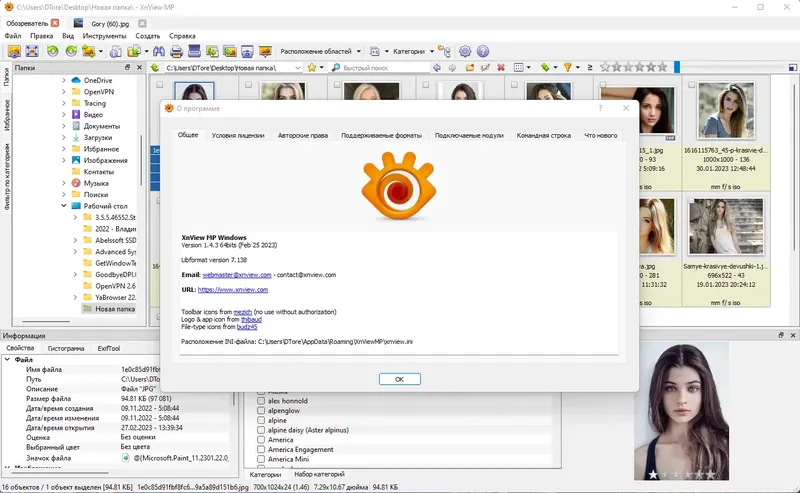
Task: Expand the Документы tree node
Action: [64, 126]
